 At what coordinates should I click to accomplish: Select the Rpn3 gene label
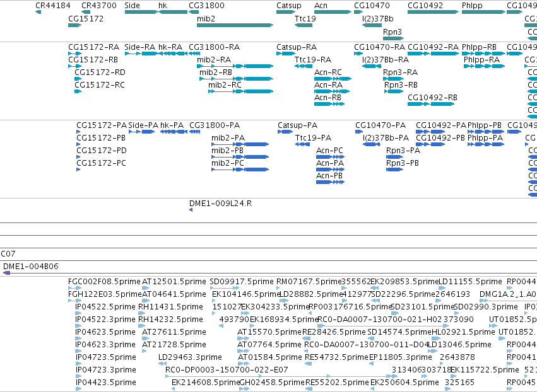(392, 32)
